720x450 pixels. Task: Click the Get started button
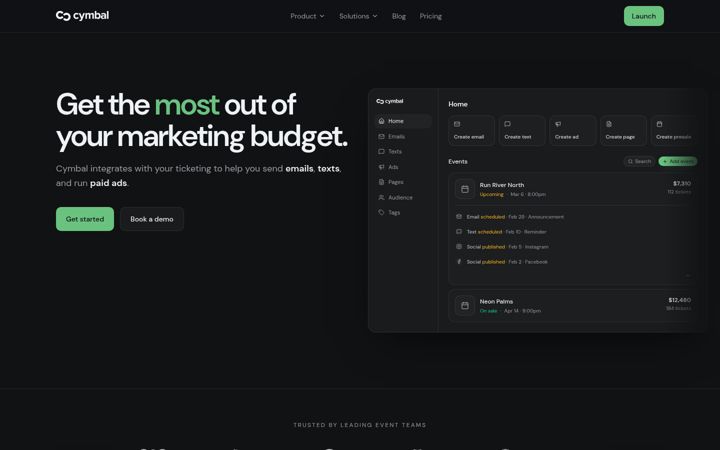coord(85,219)
